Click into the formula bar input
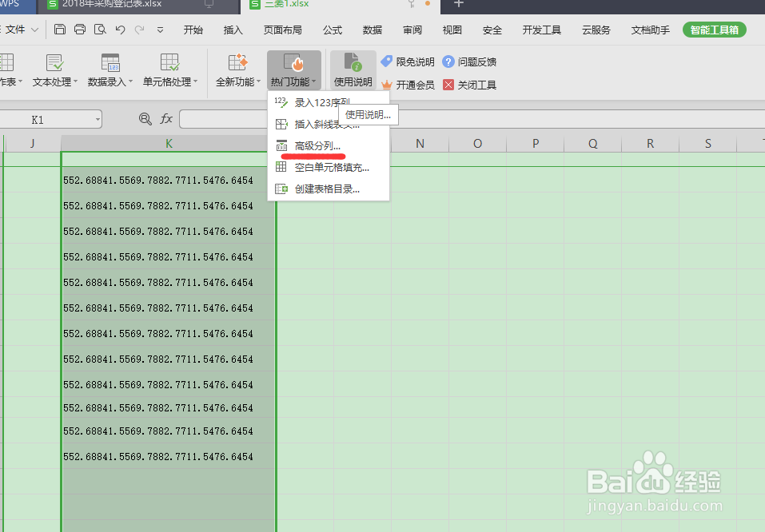Viewport: 765px width, 532px height. [472, 119]
